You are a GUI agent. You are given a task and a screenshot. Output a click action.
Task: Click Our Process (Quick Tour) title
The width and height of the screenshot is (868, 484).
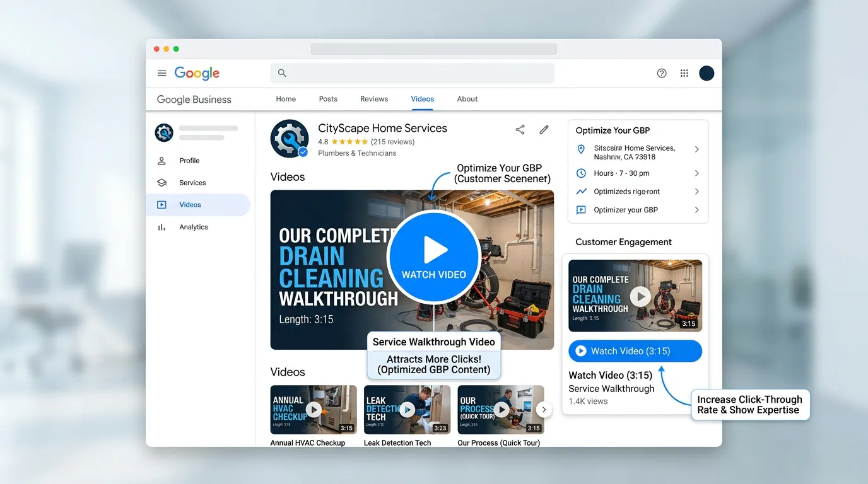click(x=499, y=443)
